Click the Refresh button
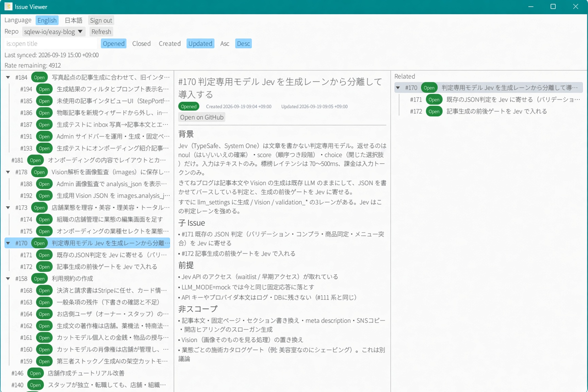Image resolution: width=588 pixels, height=392 pixels. click(101, 32)
